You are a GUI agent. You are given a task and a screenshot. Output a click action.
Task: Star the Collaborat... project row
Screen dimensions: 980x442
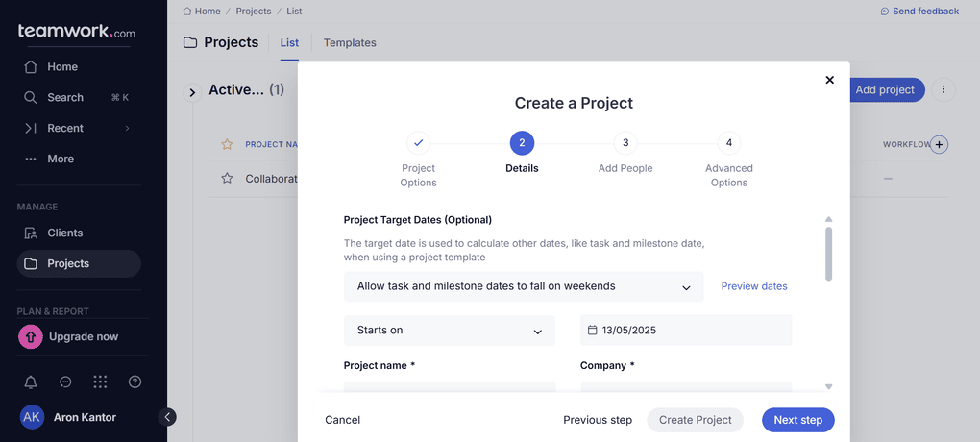[227, 179]
